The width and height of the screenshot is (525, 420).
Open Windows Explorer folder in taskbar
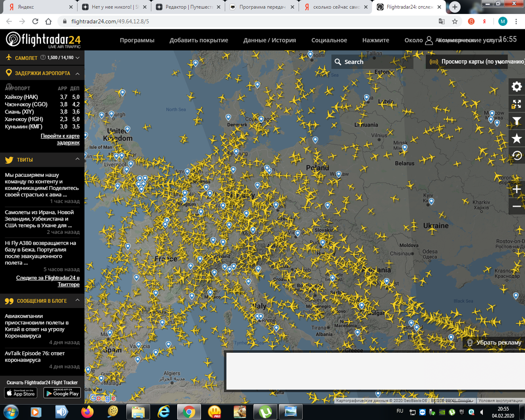tap(138, 412)
